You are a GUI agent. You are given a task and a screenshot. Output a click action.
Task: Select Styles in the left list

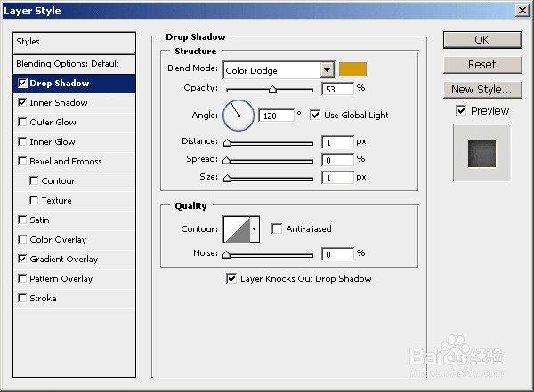(x=74, y=42)
